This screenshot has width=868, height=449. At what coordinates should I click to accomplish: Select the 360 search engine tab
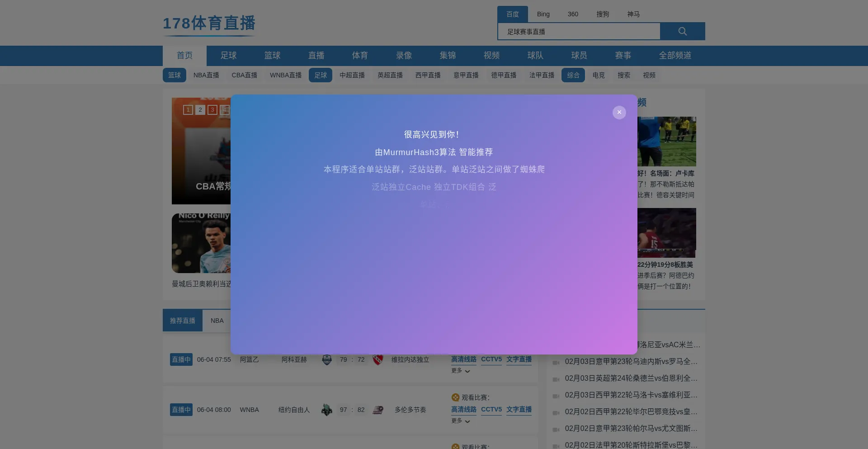click(573, 14)
